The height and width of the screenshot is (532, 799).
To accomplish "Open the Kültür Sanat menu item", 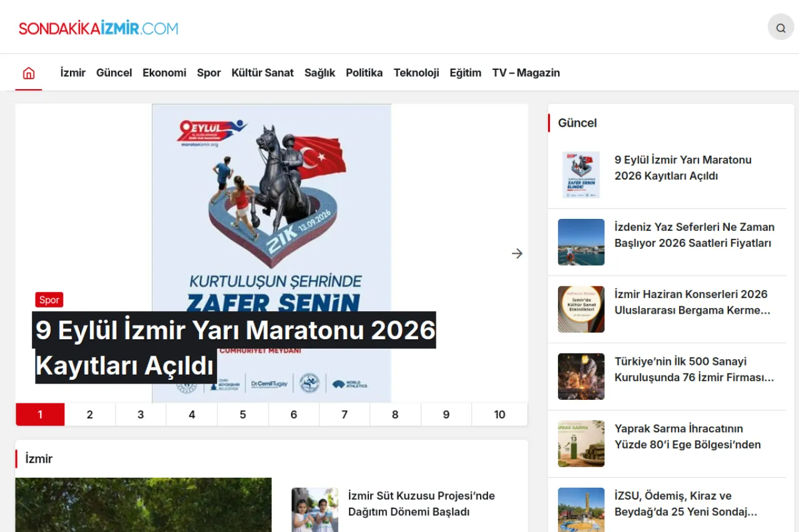I will point(262,72).
